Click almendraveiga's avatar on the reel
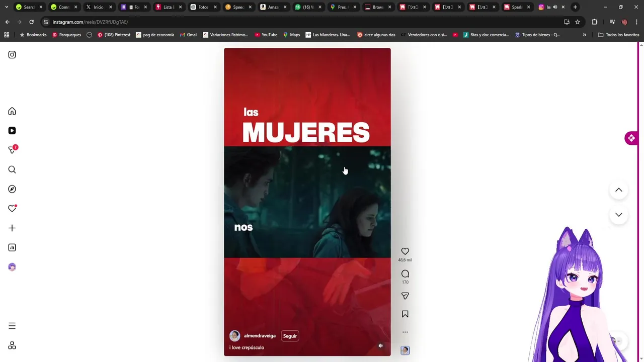This screenshot has width=644, height=362. pos(234,336)
